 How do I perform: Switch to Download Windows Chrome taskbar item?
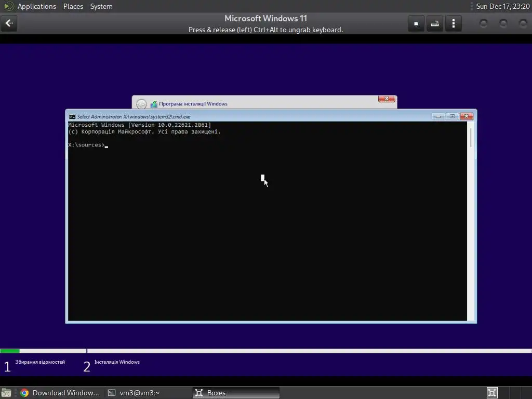pyautogui.click(x=60, y=393)
